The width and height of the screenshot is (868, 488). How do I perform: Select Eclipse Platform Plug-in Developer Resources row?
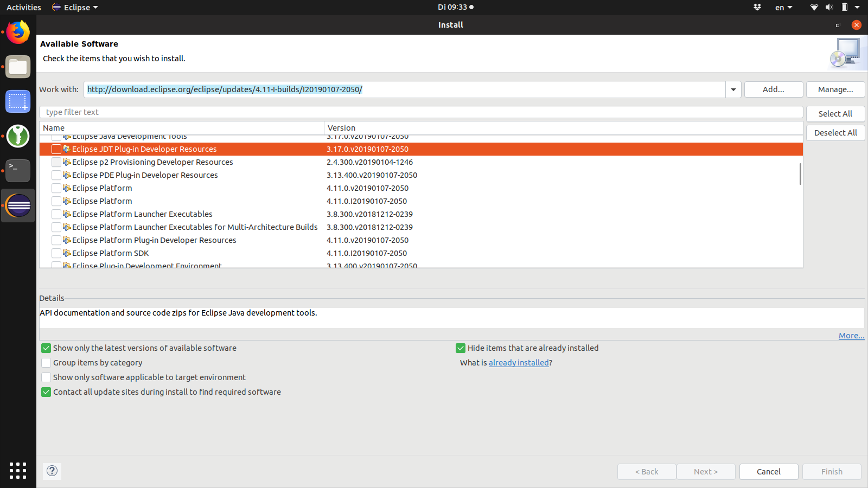tap(421, 240)
